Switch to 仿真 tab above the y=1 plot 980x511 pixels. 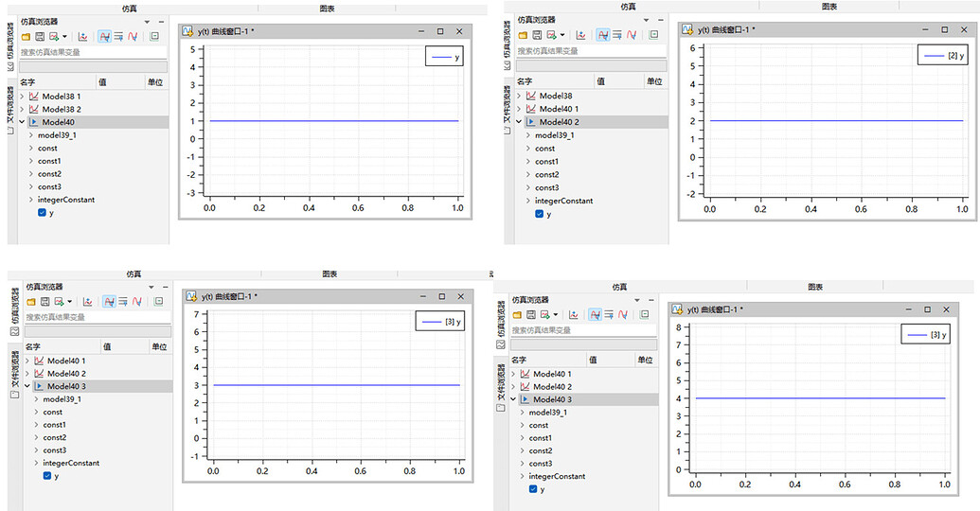(x=130, y=9)
